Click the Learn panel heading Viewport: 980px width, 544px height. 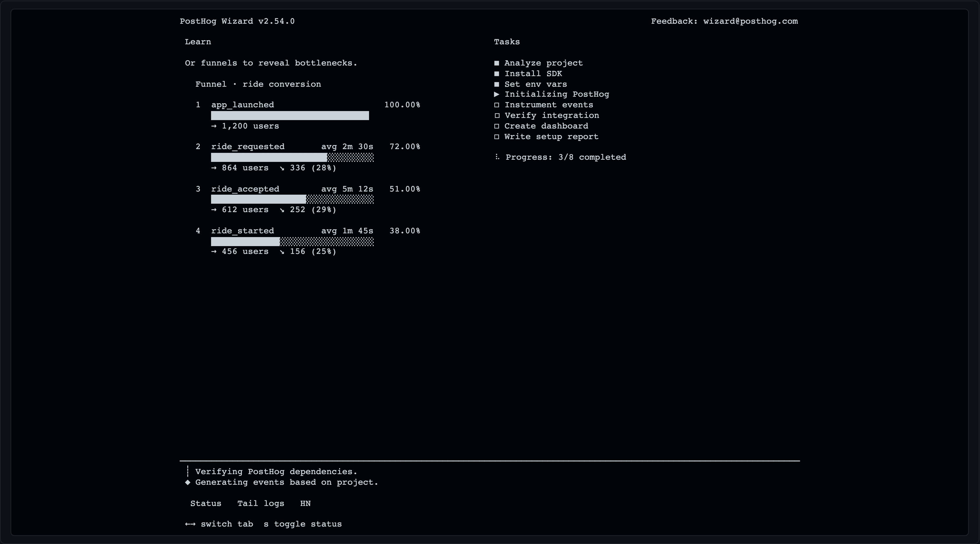point(198,42)
